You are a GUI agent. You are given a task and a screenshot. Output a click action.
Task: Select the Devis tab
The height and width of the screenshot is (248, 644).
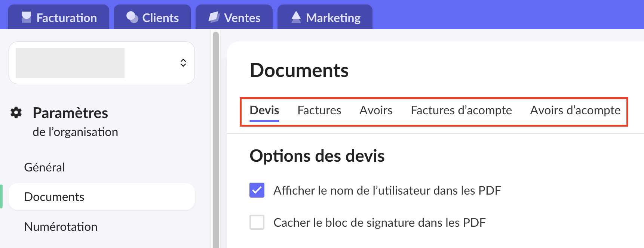[x=264, y=111]
